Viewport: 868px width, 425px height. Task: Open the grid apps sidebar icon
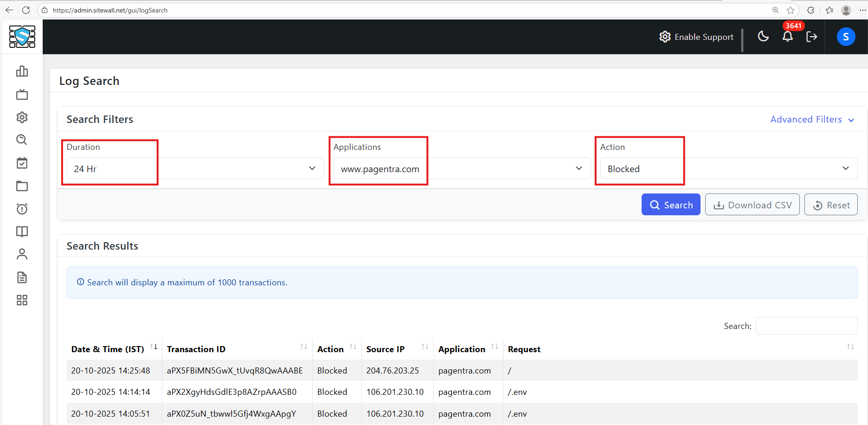22,300
